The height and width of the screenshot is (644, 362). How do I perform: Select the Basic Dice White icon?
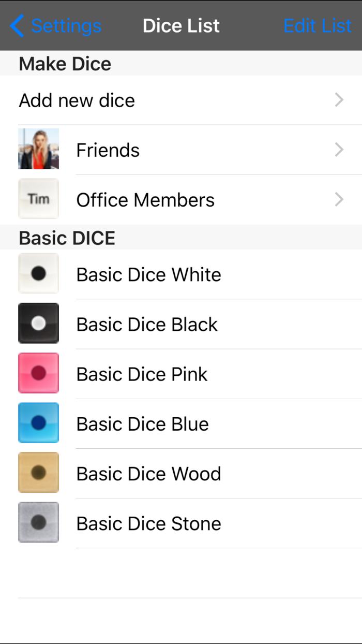[x=38, y=274]
